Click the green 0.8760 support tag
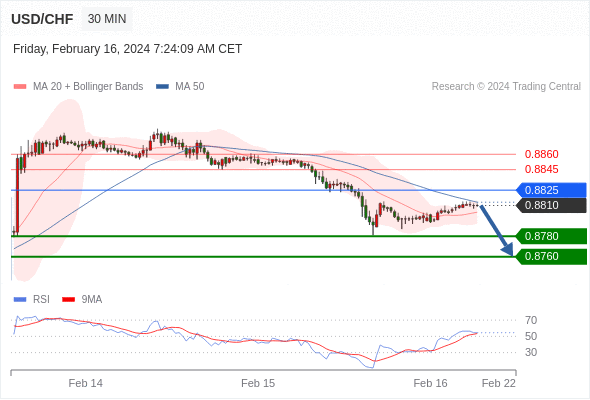Image resolution: width=590 pixels, height=400 pixels. pyautogui.click(x=551, y=257)
